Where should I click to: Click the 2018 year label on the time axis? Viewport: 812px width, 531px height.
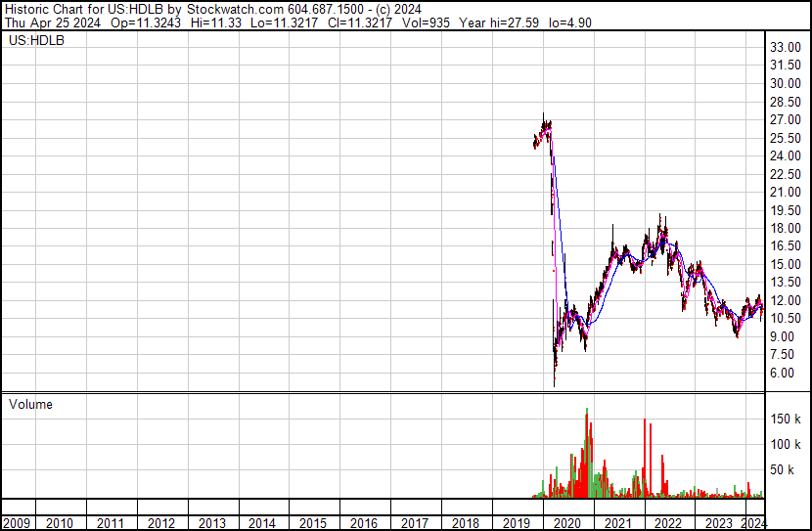tap(465, 523)
